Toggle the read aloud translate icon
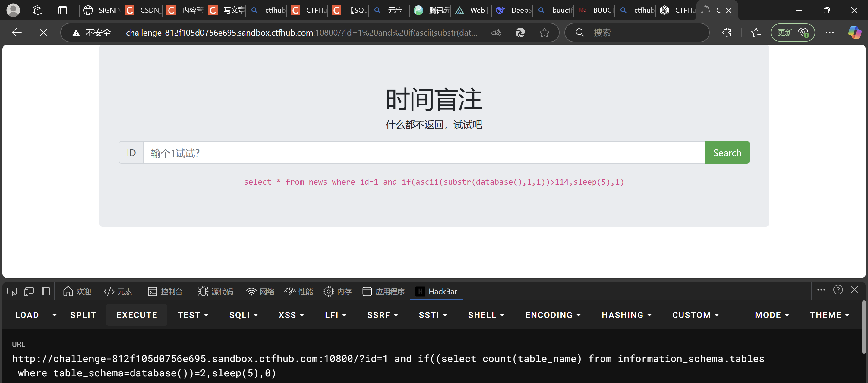Image resolution: width=868 pixels, height=383 pixels. click(496, 33)
